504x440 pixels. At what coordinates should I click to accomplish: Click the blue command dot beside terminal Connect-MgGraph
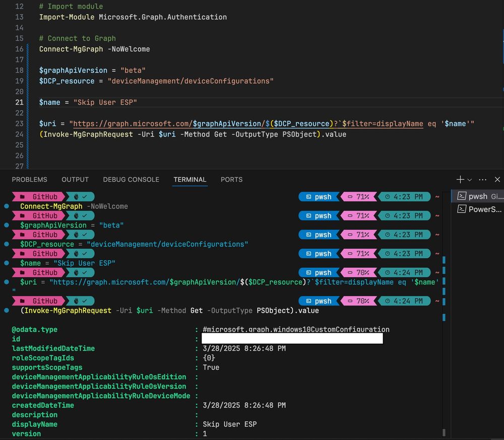coord(7,206)
